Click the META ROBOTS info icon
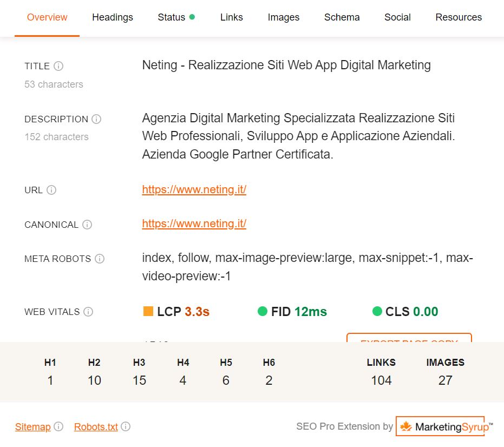 [x=100, y=258]
